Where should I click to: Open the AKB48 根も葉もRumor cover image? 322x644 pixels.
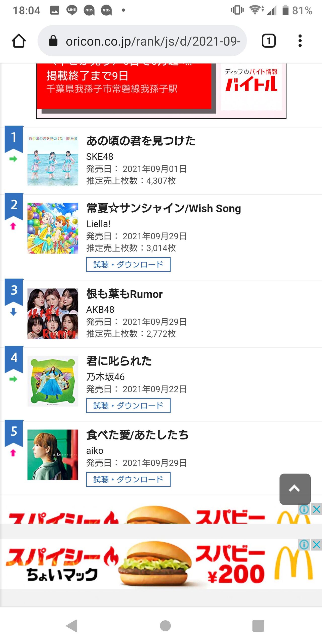53,314
